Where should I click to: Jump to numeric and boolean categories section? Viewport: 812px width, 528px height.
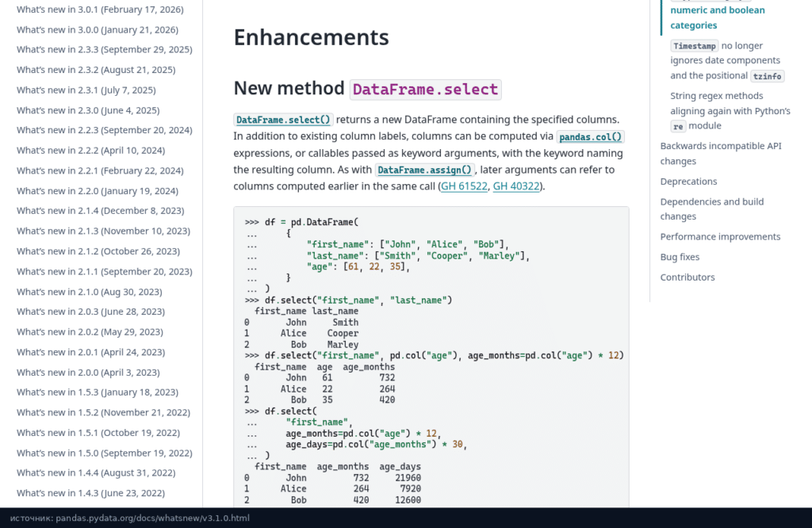click(x=717, y=17)
